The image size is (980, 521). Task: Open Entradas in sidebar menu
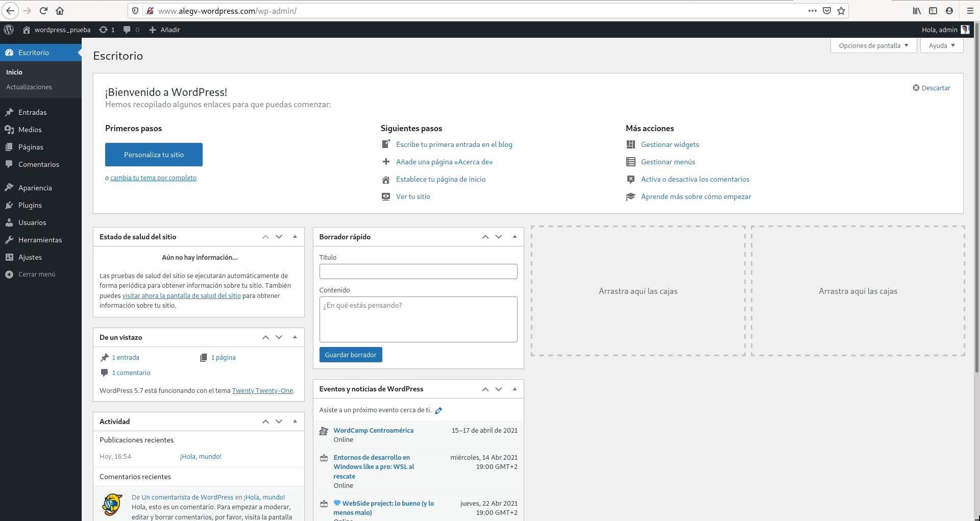(x=41, y=112)
